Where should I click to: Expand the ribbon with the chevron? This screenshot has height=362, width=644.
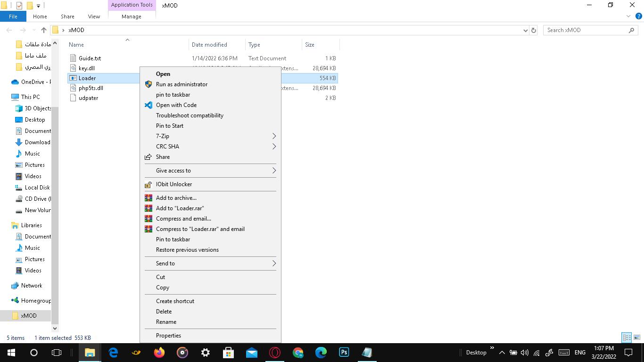click(628, 16)
